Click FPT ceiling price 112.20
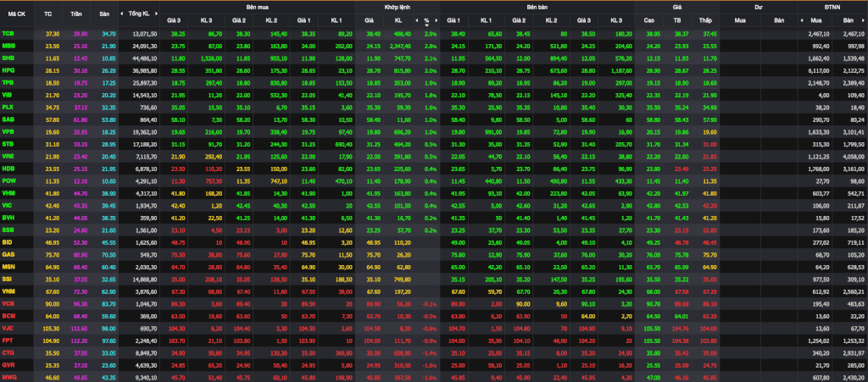The height and width of the screenshot is (382, 868). click(x=79, y=339)
